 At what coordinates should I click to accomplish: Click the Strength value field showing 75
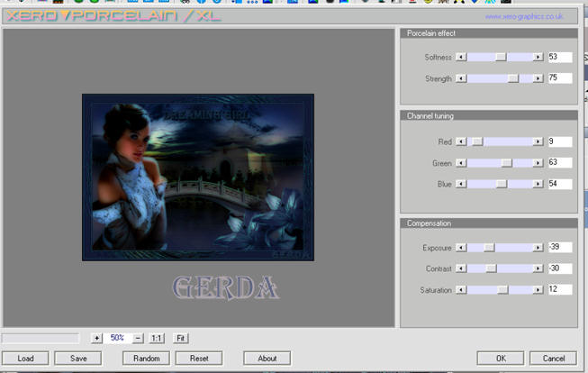560,78
